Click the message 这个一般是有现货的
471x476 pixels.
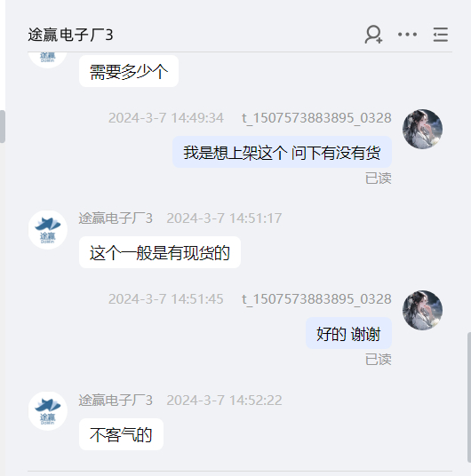(x=160, y=252)
